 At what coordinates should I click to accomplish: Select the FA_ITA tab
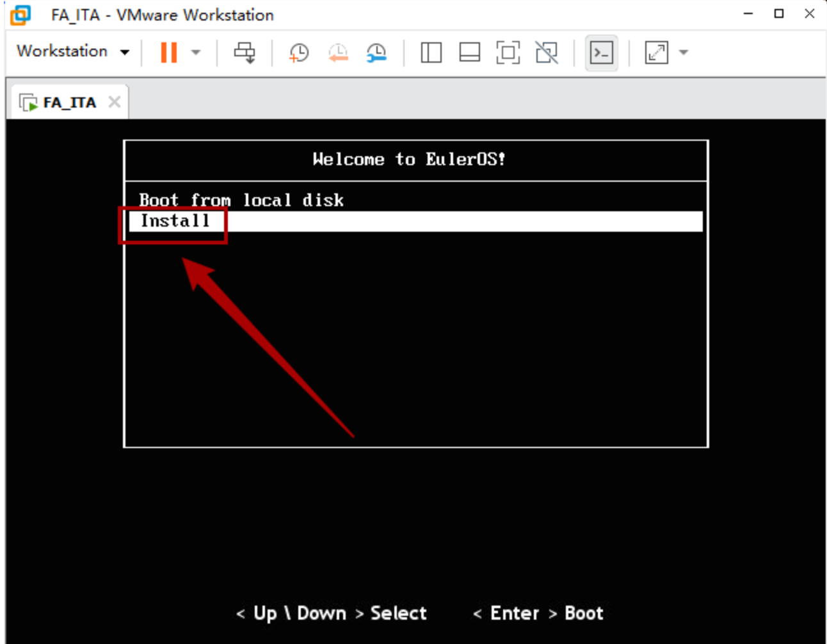[69, 102]
